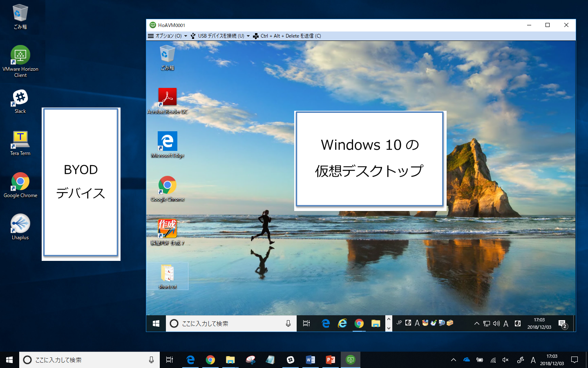Click the Word icon in the host taskbar

click(x=311, y=360)
